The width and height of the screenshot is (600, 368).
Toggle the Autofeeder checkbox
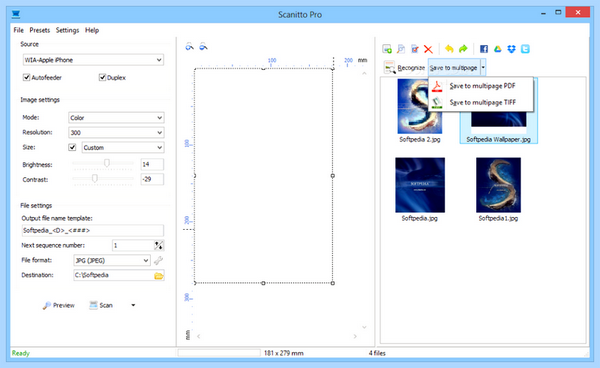(x=26, y=77)
